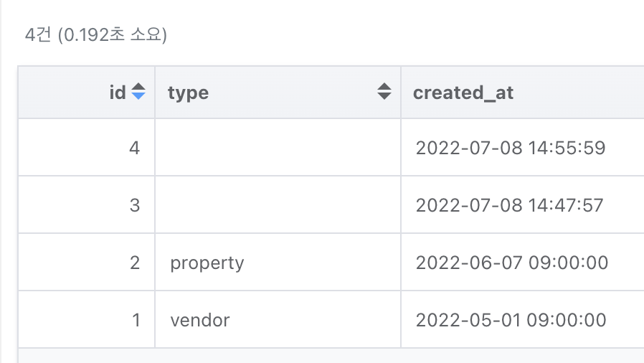Select the id cell with value 2
Viewport: 644px width, 363px height.
click(87, 263)
